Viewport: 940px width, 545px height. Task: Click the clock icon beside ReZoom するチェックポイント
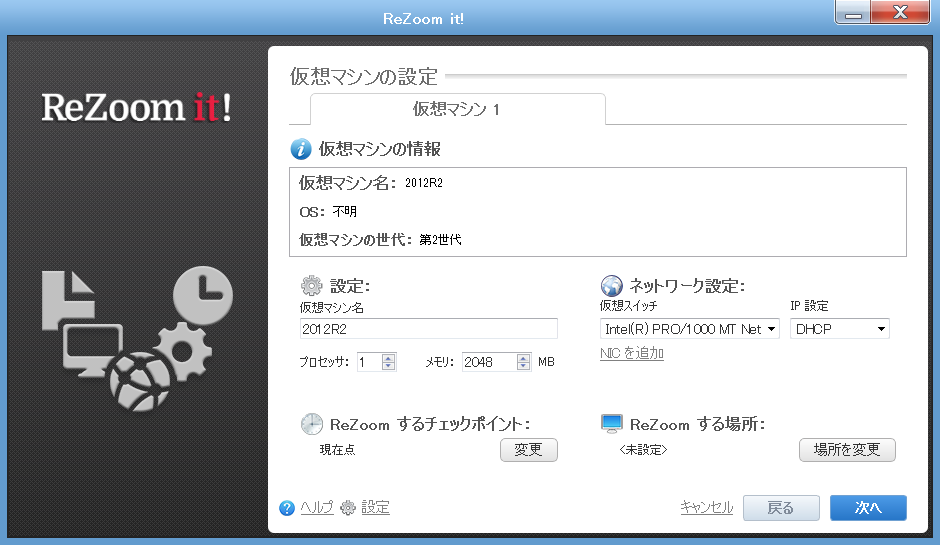[312, 424]
